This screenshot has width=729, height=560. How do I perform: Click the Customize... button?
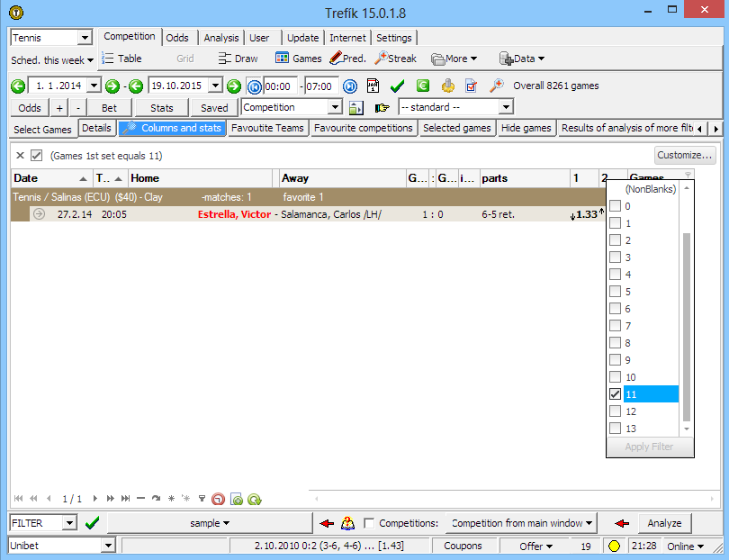[x=685, y=155]
